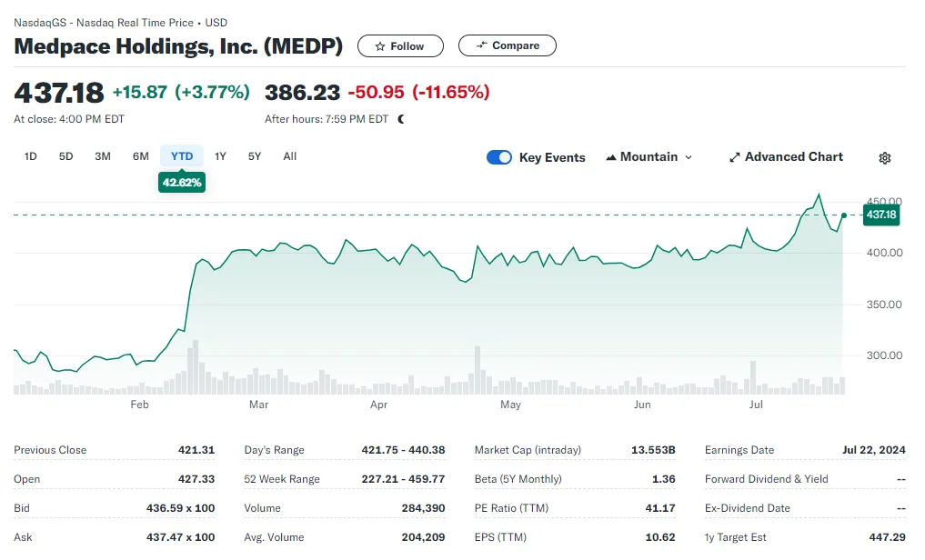925x560 pixels.
Task: Click the mountain chart type icon
Action: 611,157
